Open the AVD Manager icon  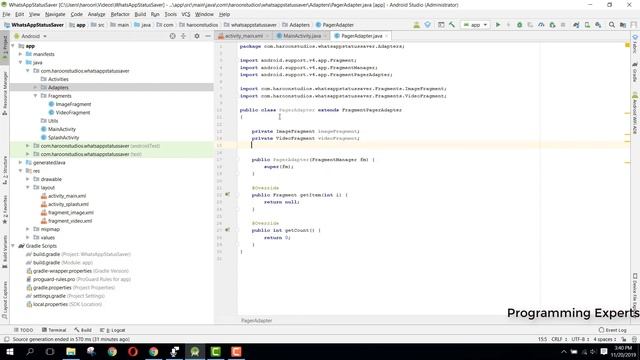[587, 25]
